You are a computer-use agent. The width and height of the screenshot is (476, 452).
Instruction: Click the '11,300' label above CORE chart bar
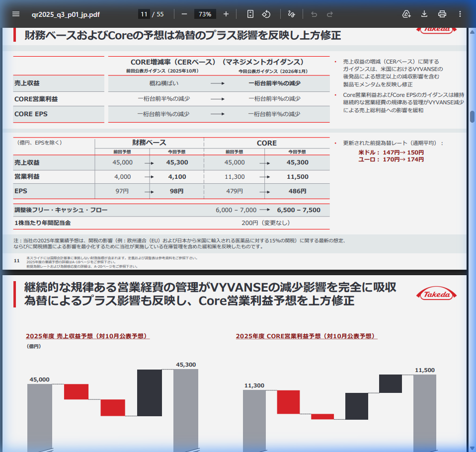pos(254,385)
